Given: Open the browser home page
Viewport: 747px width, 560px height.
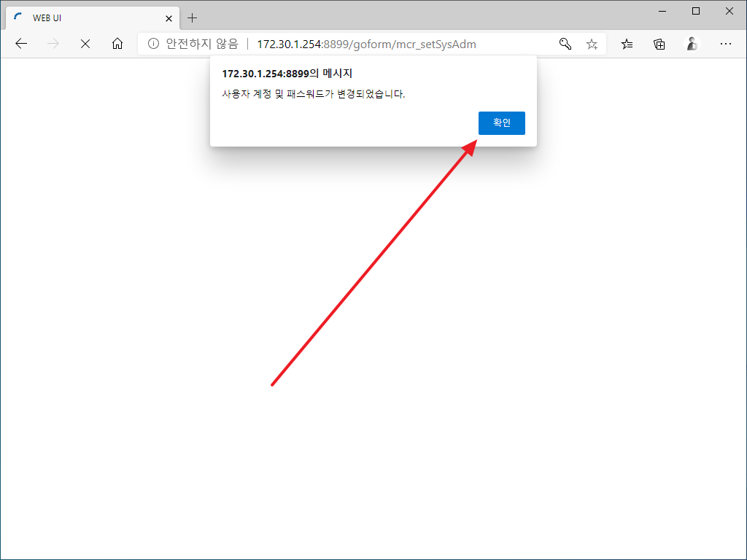Looking at the screenshot, I should coord(117,44).
